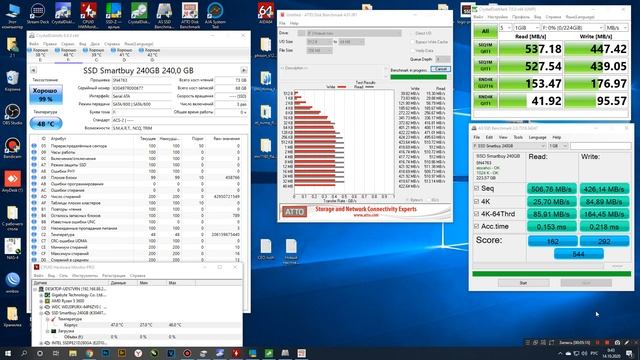Open Файл menu in CrystalDiskInfo
Screen dimensions: 640x360
tap(34, 44)
